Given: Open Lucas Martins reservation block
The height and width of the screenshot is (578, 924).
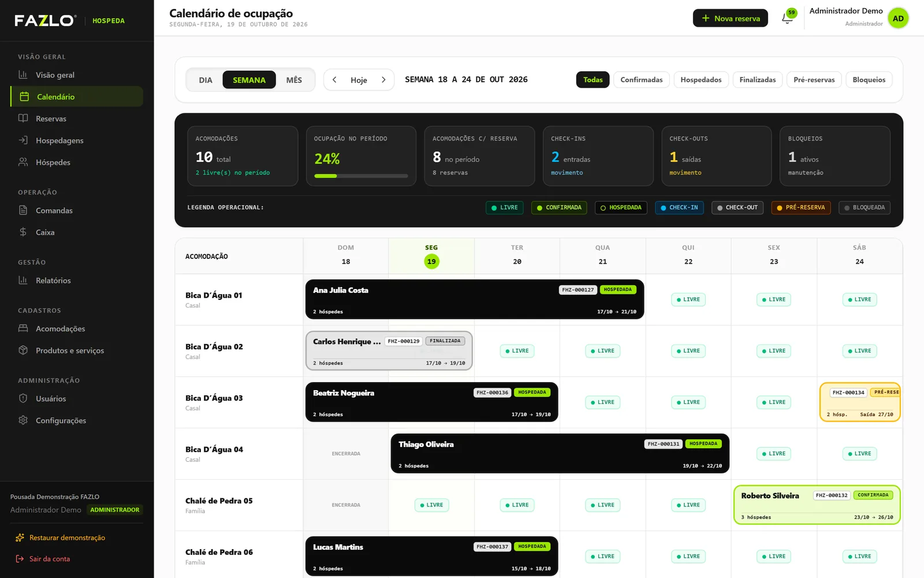Looking at the screenshot, I should click(432, 557).
